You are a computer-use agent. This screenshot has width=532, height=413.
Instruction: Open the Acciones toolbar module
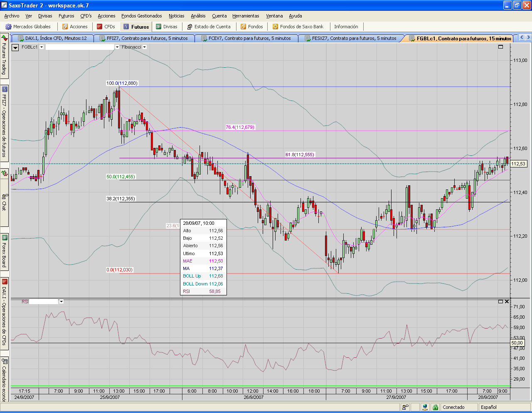click(75, 27)
